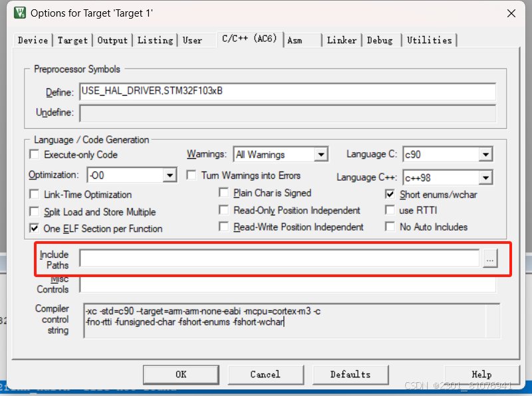This screenshot has width=532, height=396.
Task: Click the Cancel button
Action: 265,374
